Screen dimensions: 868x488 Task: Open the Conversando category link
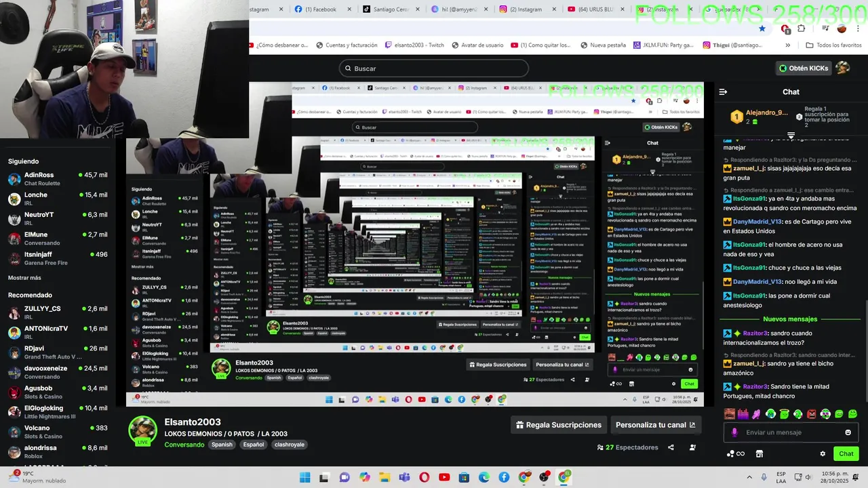coord(184,445)
